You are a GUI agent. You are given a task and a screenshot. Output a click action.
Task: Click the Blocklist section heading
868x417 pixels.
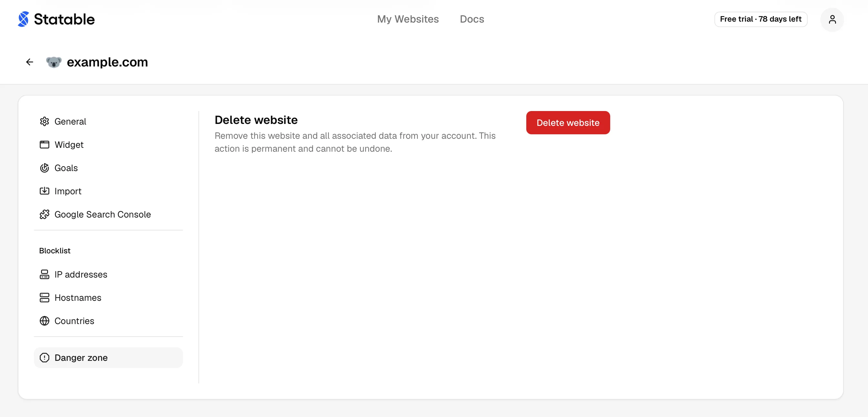[x=55, y=250]
